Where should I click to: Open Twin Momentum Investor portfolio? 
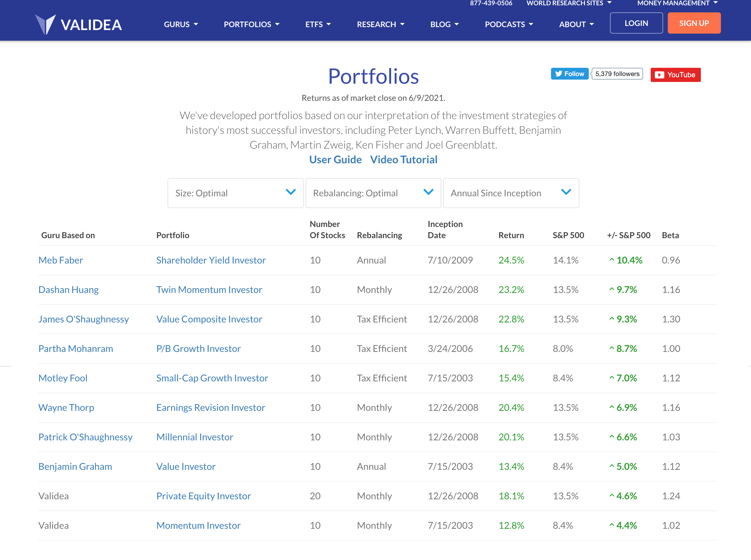point(209,290)
